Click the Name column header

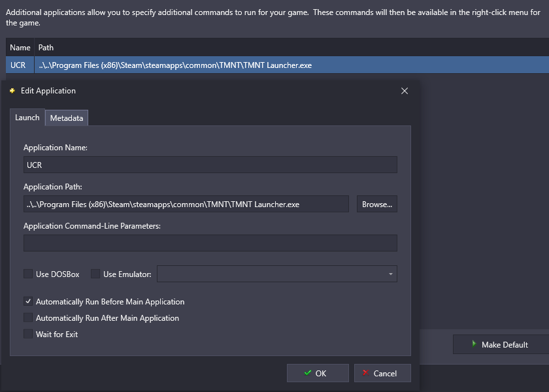[20, 47]
